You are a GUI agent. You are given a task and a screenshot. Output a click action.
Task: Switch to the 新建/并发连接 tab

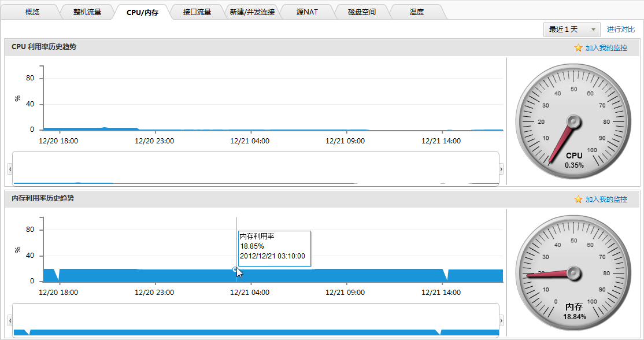(252, 12)
